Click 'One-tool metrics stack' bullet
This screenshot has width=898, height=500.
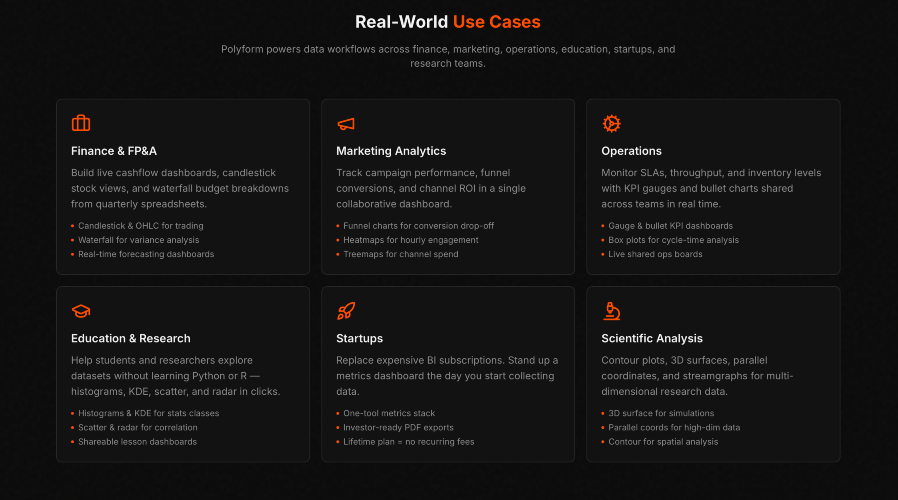pos(389,413)
